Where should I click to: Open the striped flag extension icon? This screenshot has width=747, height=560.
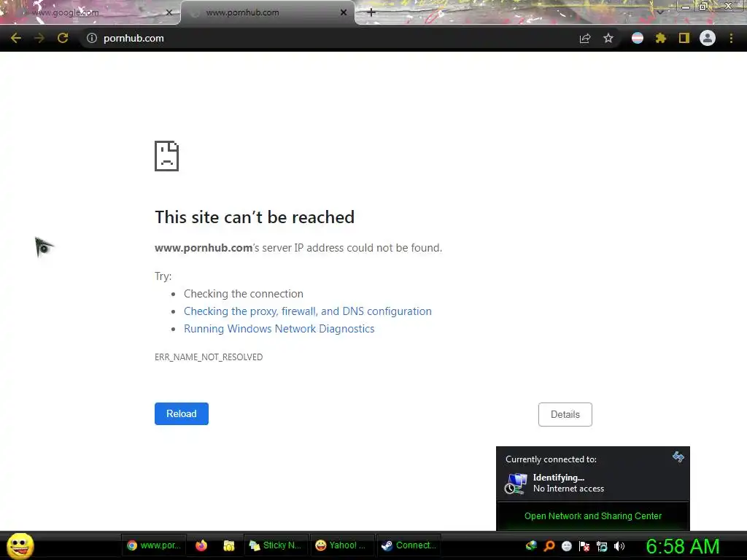[x=638, y=38]
